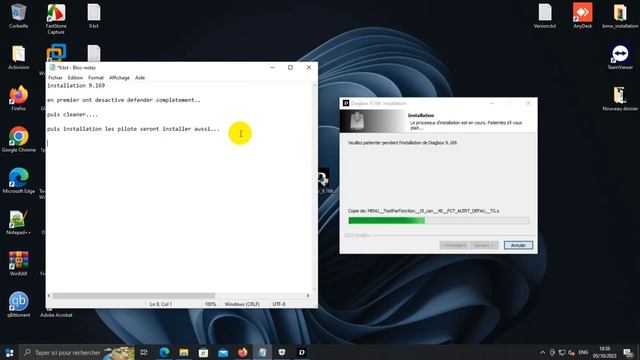Viewport: 640px width, 360px height.
Task: Open the Edition menu in Notepad
Action: coord(75,78)
